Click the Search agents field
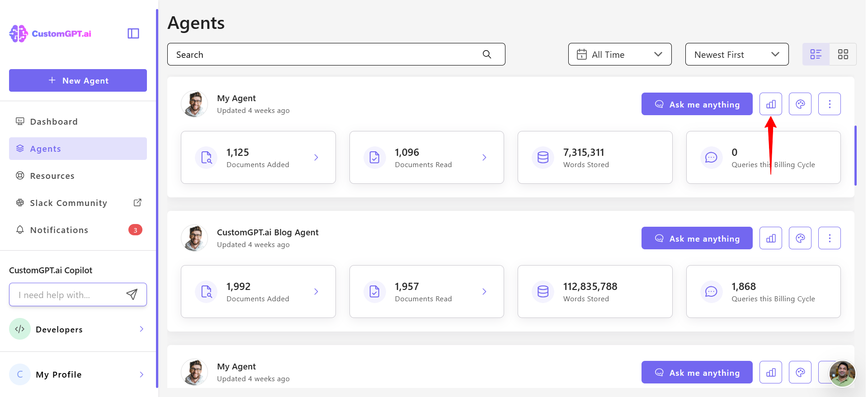The image size is (868, 397). point(336,54)
